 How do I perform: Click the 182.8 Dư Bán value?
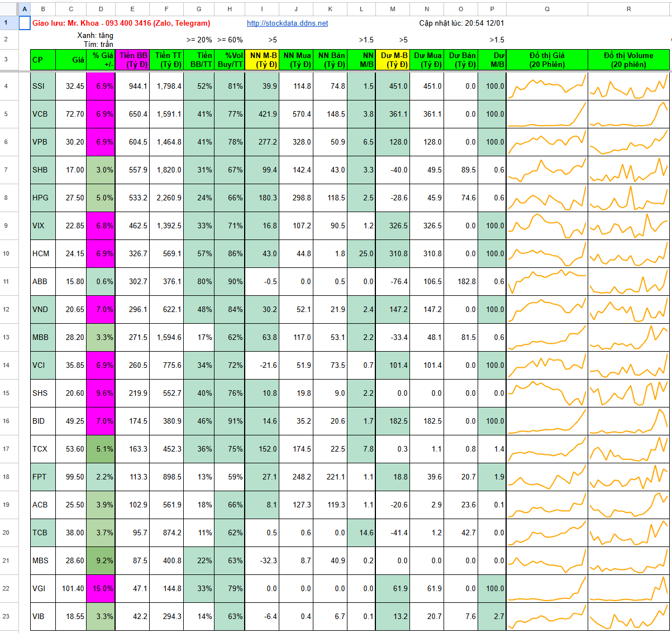tap(461, 281)
